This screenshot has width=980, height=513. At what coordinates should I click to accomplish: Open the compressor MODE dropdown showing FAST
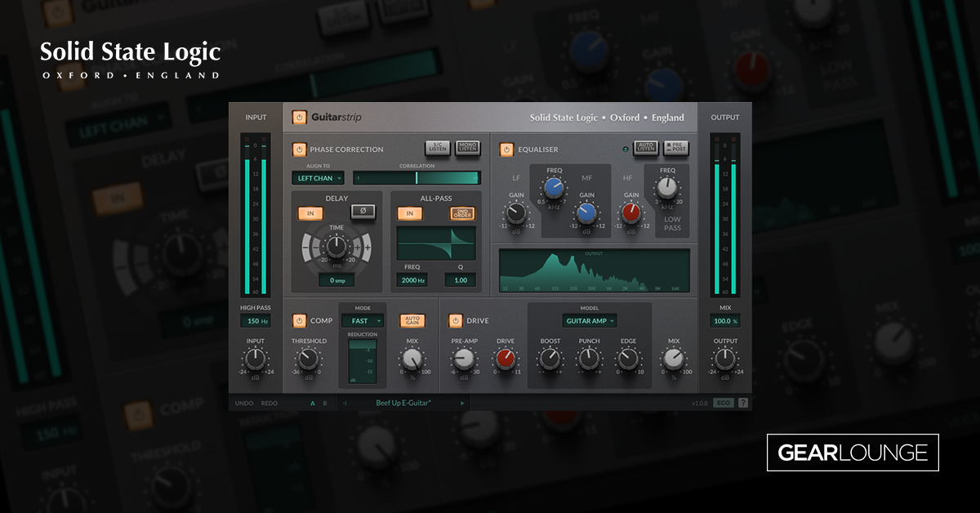tap(362, 320)
